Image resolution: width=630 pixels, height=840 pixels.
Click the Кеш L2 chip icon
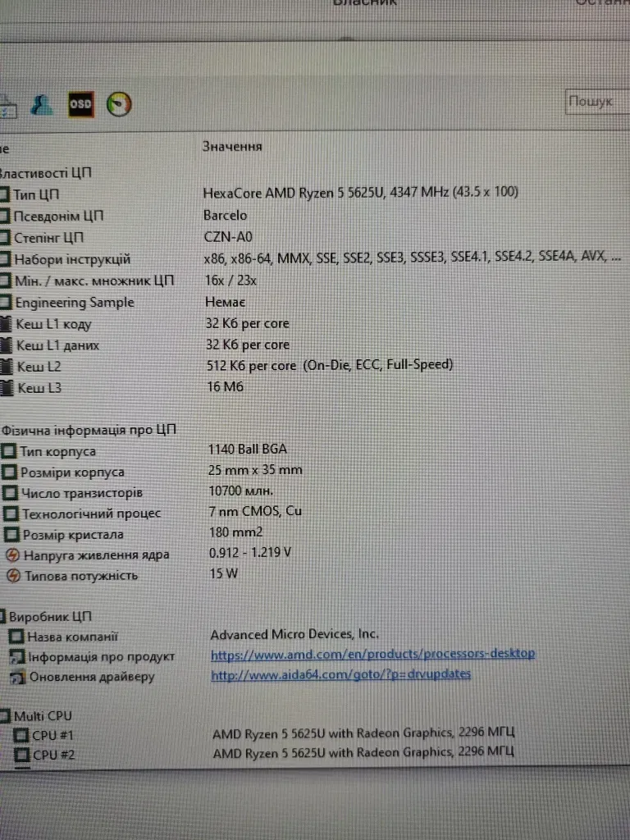point(7,367)
